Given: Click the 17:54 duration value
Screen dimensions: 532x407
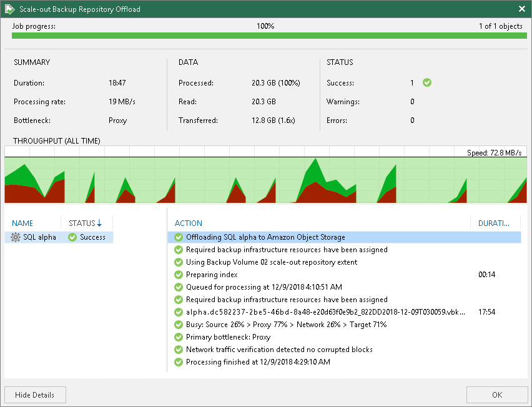Looking at the screenshot, I should click(x=486, y=312).
